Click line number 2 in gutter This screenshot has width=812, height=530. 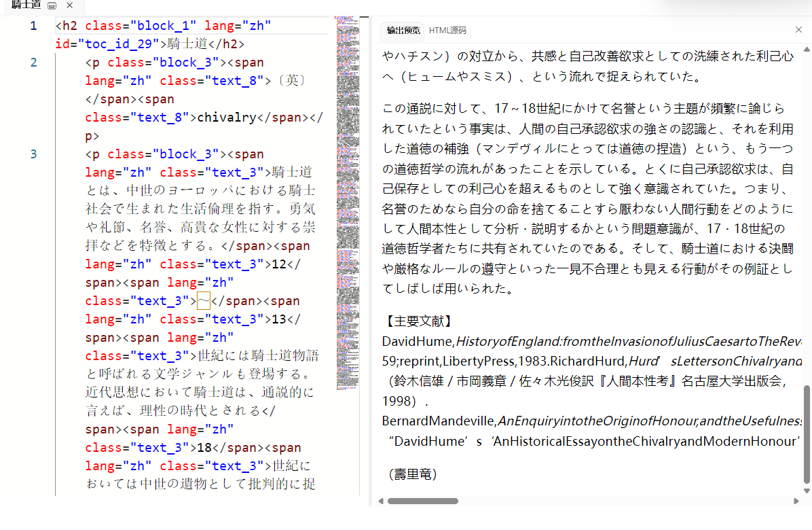tap(34, 63)
